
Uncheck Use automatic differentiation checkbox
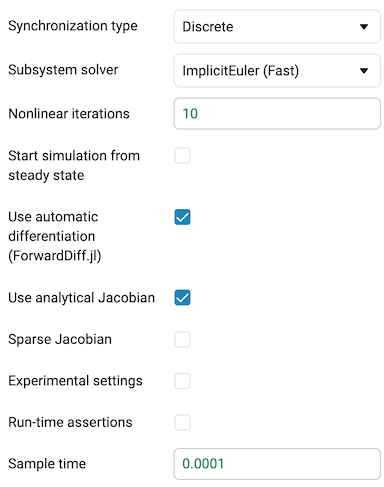click(182, 217)
